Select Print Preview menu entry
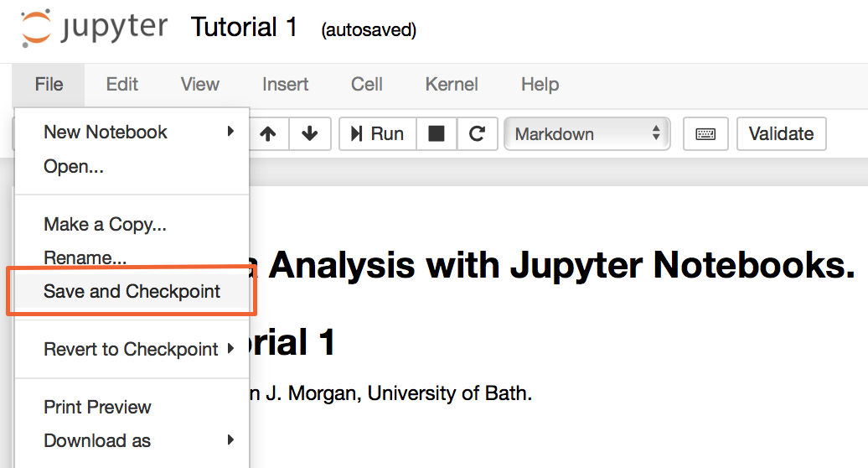The image size is (868, 468). 132,407
